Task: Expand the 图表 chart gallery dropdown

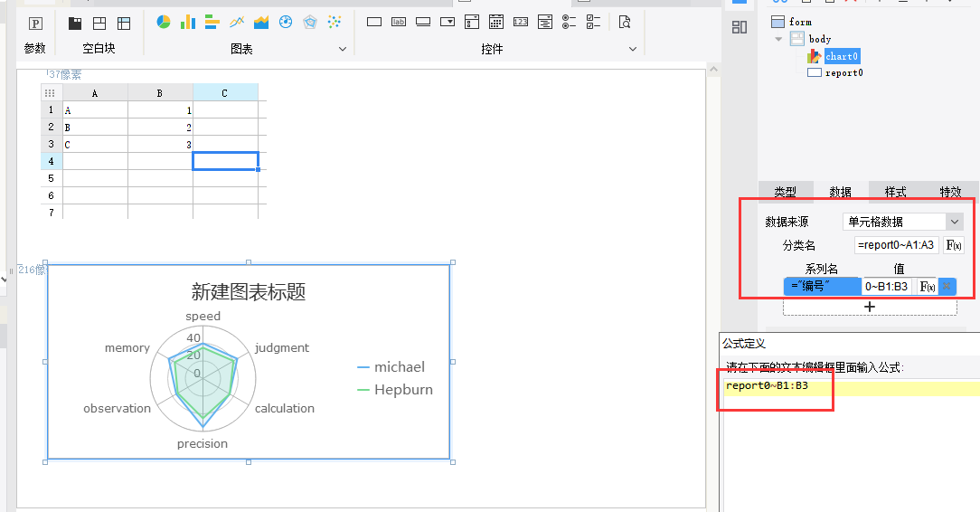Action: point(343,49)
